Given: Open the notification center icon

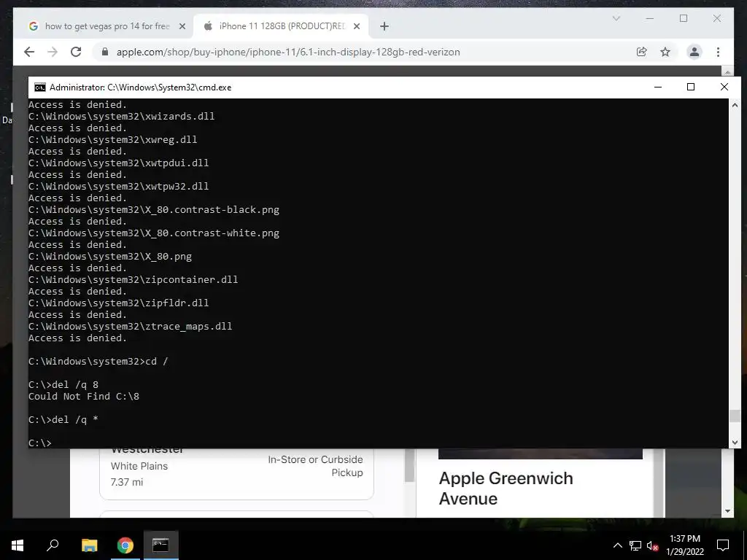Looking at the screenshot, I should pos(723,545).
